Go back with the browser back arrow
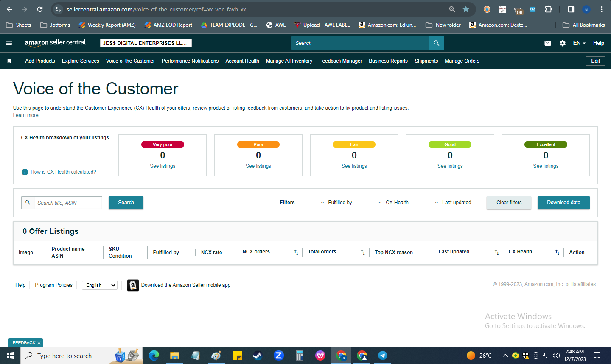Image resolution: width=611 pixels, height=364 pixels. 9,9
